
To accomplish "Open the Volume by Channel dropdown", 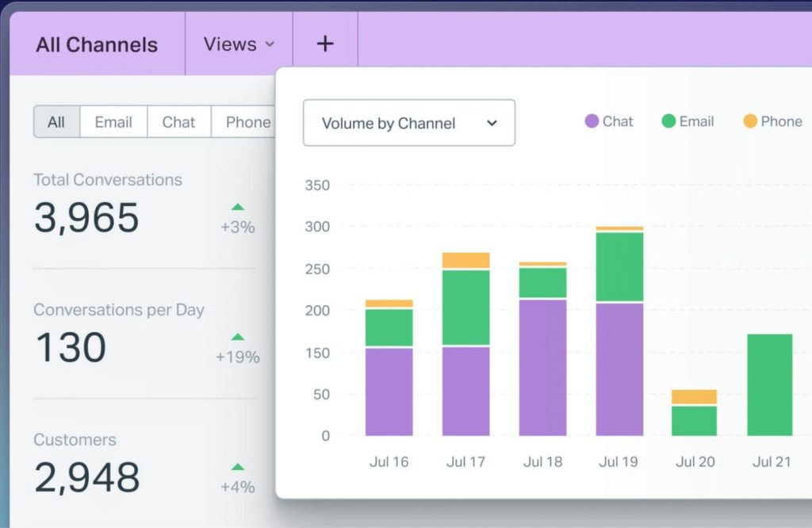I will pyautogui.click(x=408, y=123).
